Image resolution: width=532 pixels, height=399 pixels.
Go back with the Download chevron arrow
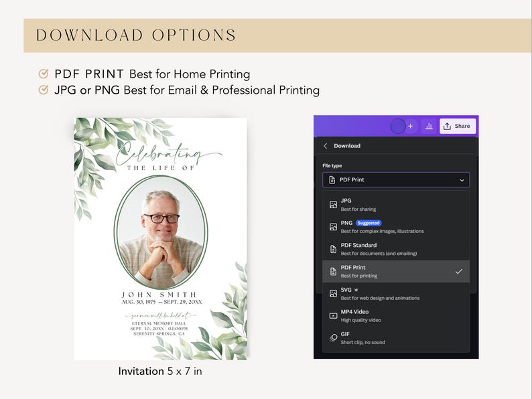(x=326, y=146)
